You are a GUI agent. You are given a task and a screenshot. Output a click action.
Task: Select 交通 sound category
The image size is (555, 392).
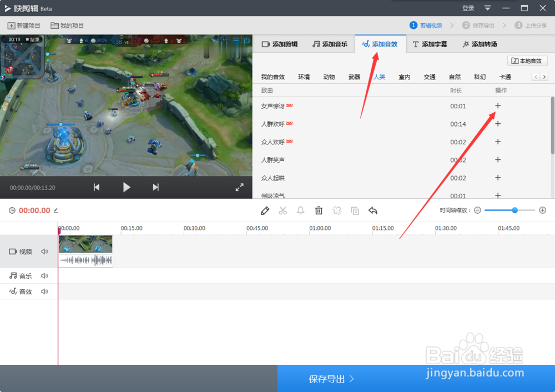(x=430, y=77)
